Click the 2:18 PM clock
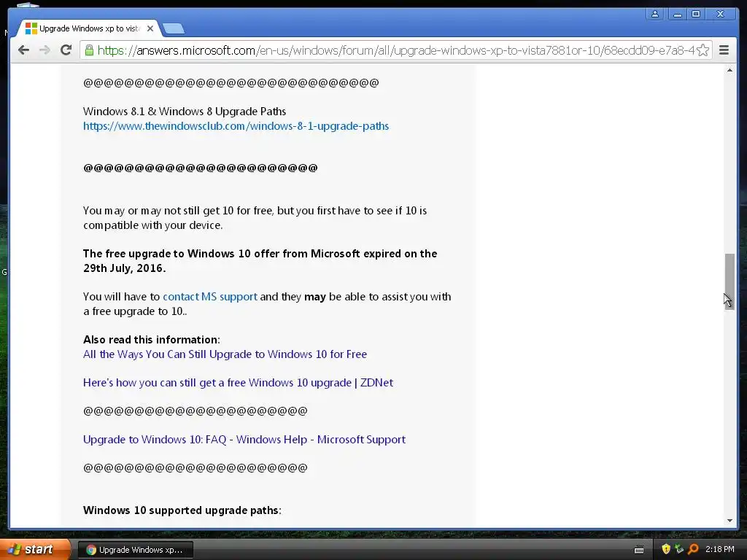 [720, 550]
